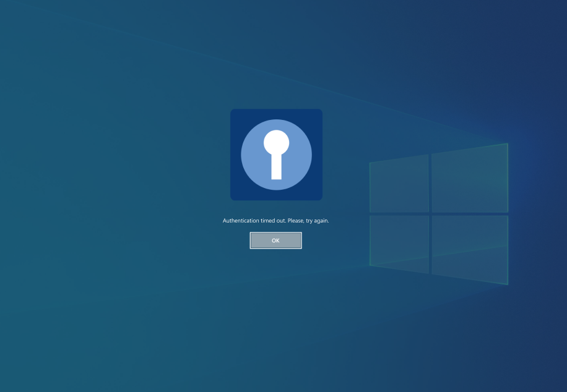Click the center gap of the Windows logo
567x392 pixels.
click(430, 213)
